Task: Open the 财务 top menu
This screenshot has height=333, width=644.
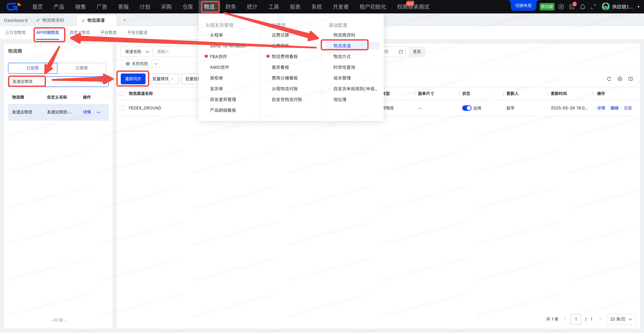Action: [x=231, y=7]
